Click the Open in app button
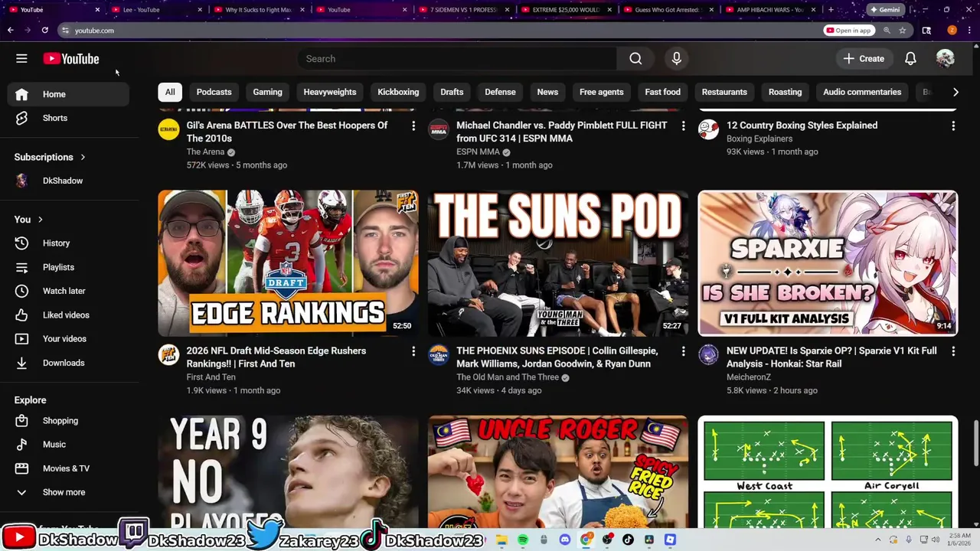This screenshot has height=551, width=980. coord(848,31)
